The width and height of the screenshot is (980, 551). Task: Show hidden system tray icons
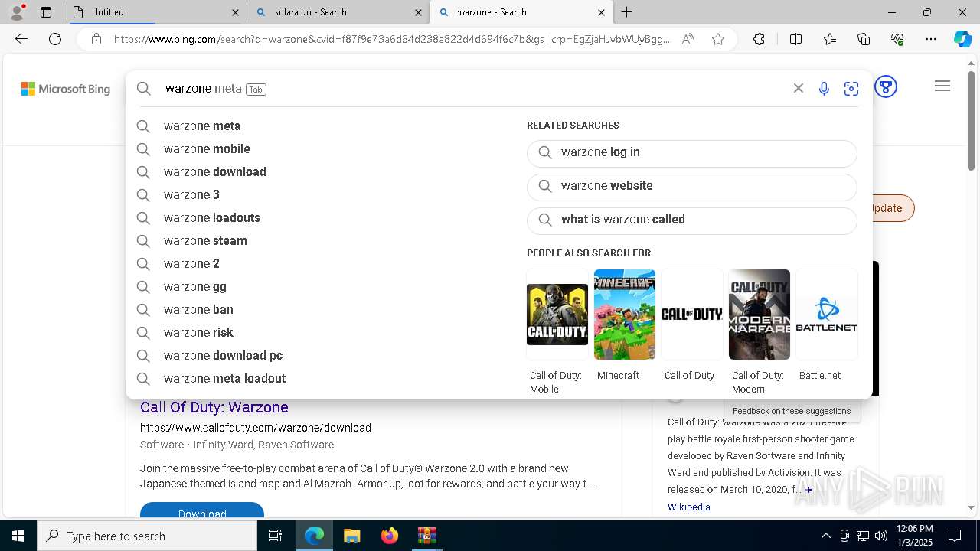tap(825, 536)
